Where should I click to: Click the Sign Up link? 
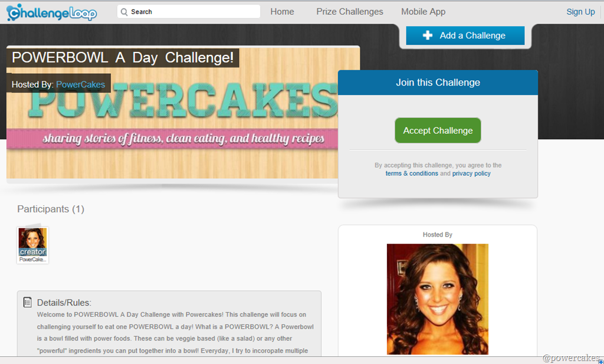(580, 12)
